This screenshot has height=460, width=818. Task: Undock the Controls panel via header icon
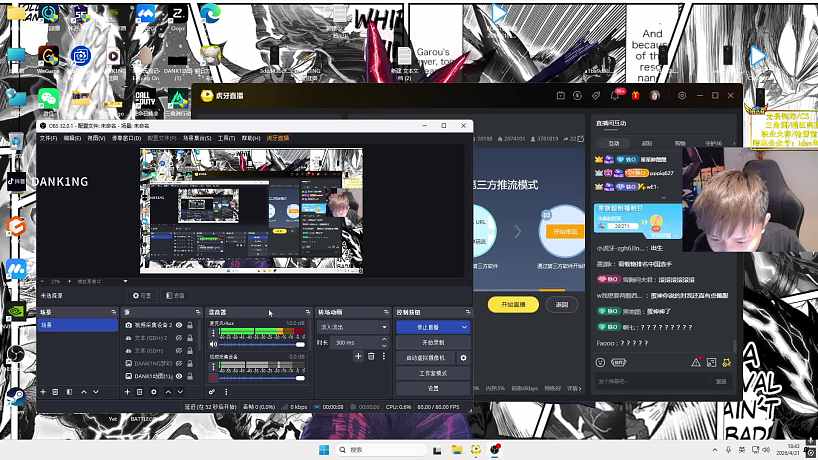(467, 312)
